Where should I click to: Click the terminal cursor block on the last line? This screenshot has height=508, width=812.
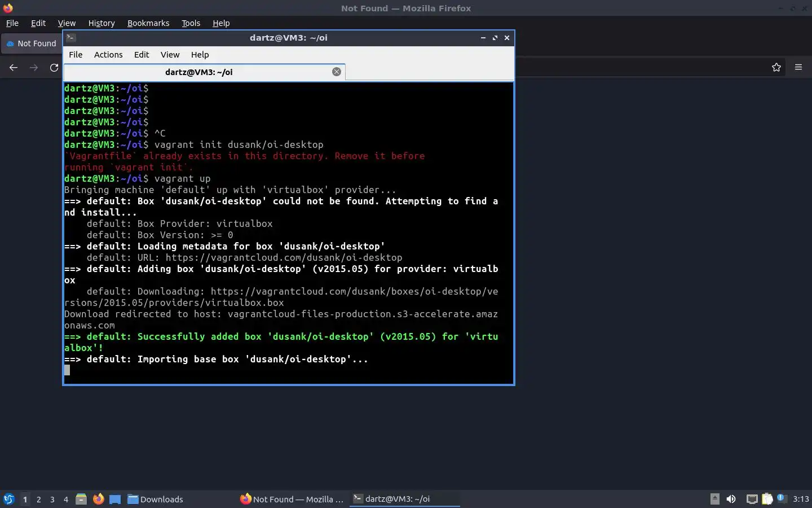pos(67,370)
